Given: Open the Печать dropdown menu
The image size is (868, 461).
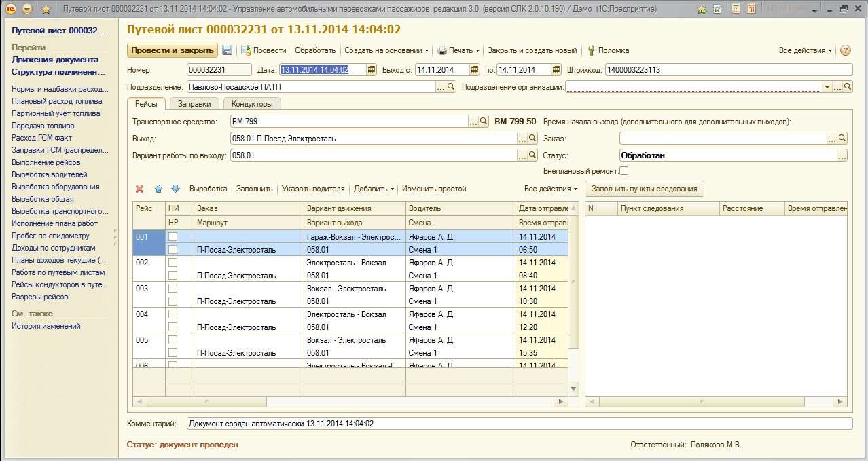Looking at the screenshot, I should point(458,50).
